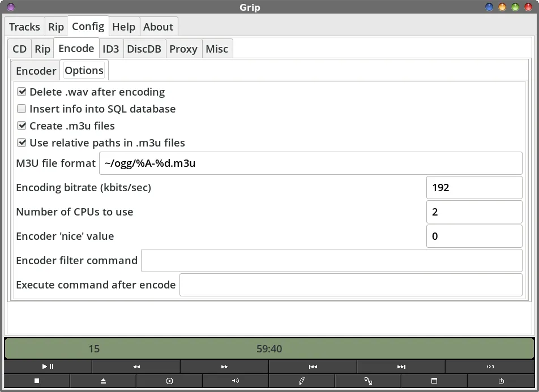This screenshot has height=392, width=539.
Task: Open the Rip config sub-tab
Action: [42, 49]
